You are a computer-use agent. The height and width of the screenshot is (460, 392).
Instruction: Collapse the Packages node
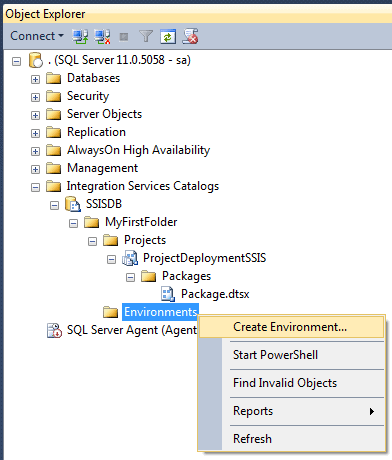[x=130, y=277]
